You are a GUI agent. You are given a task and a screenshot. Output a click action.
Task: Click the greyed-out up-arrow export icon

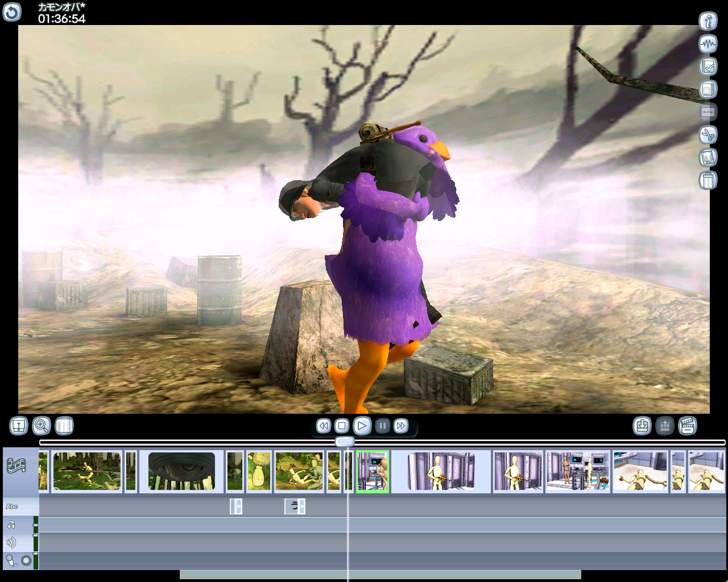click(665, 426)
